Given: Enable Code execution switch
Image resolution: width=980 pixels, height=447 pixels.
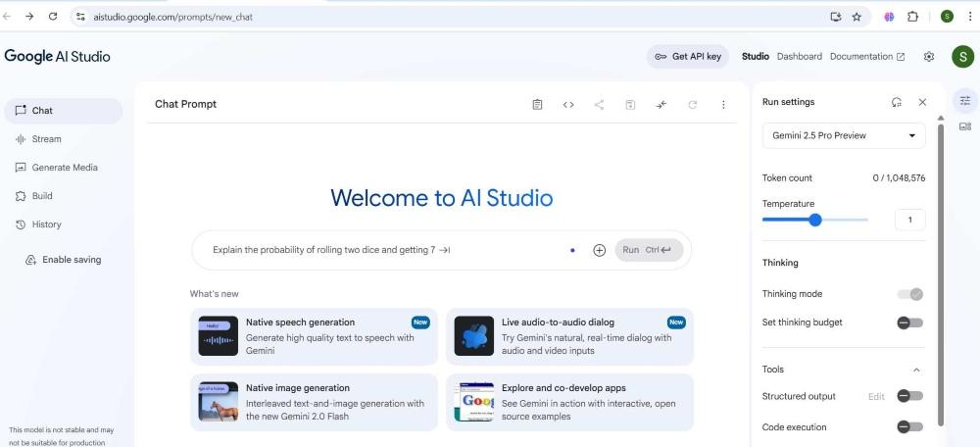Looking at the screenshot, I should [910, 427].
